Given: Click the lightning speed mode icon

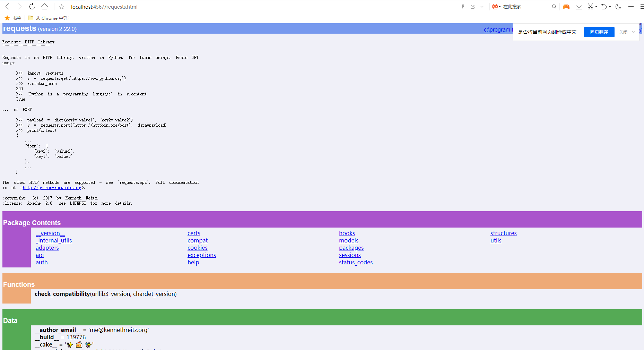Looking at the screenshot, I should click(463, 7).
